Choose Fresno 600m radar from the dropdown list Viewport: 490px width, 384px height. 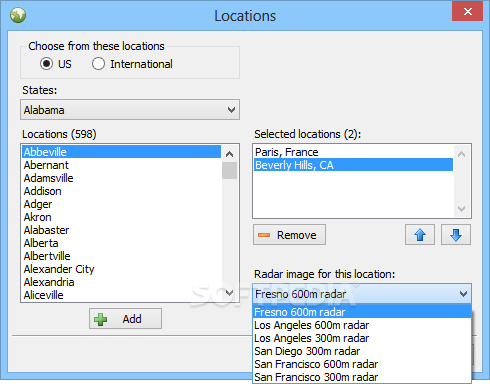pyautogui.click(x=362, y=312)
